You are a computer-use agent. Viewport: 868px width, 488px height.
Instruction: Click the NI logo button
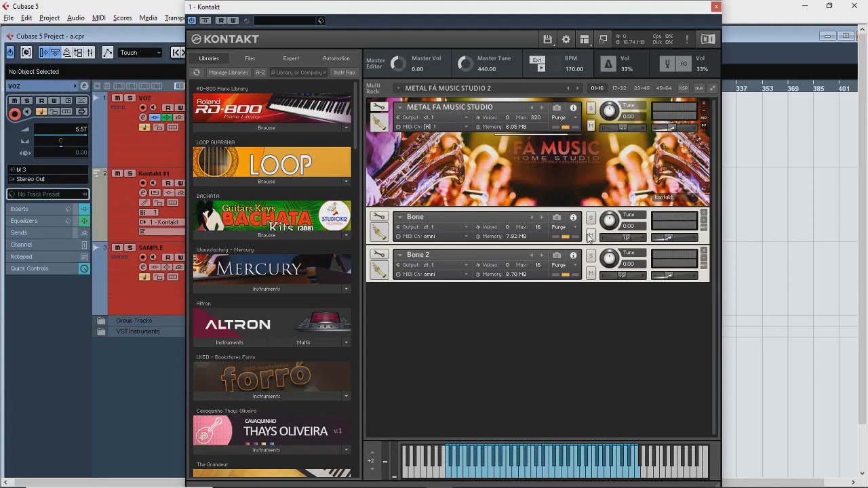tap(708, 39)
